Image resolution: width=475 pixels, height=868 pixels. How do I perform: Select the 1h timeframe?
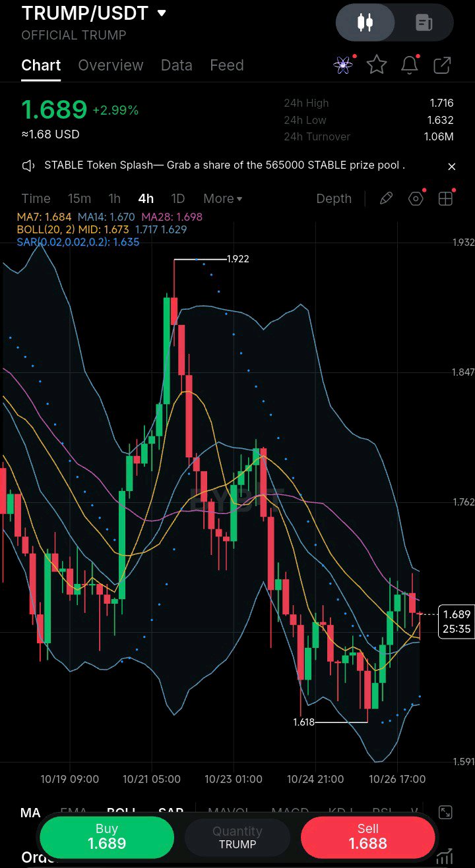tap(115, 198)
